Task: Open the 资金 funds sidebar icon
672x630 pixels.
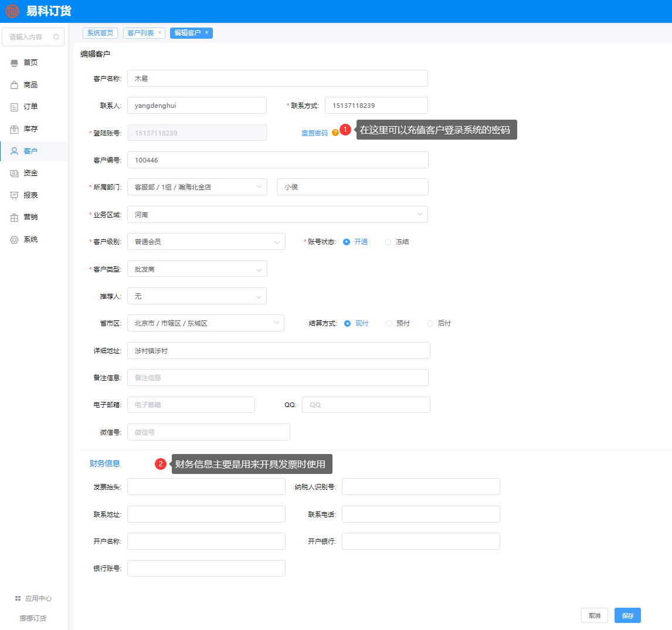Action: (15, 173)
